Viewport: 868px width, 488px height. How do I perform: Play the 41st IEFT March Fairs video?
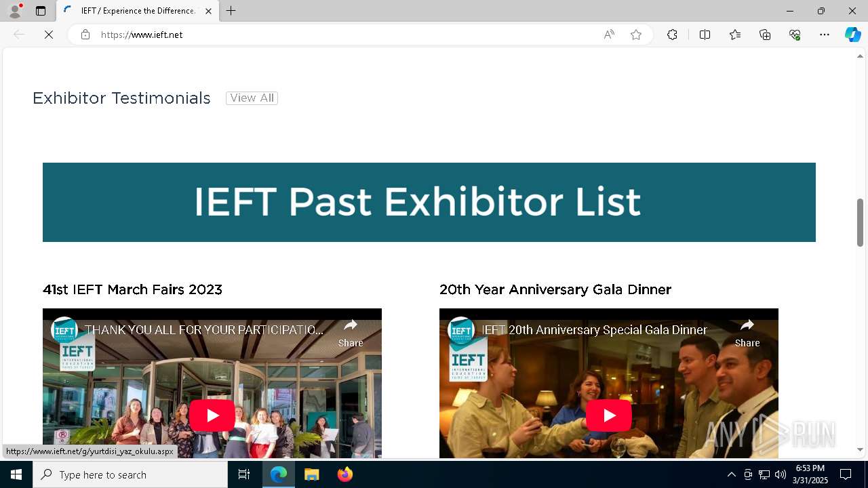pos(212,415)
